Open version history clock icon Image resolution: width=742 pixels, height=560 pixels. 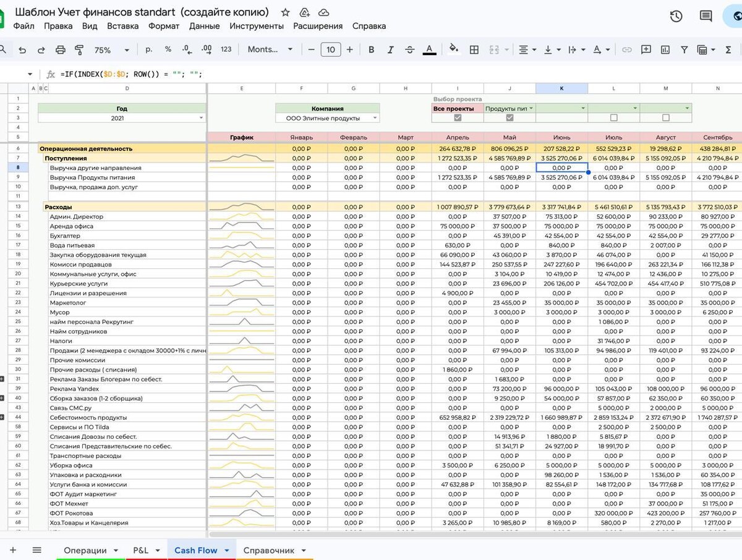pos(676,17)
